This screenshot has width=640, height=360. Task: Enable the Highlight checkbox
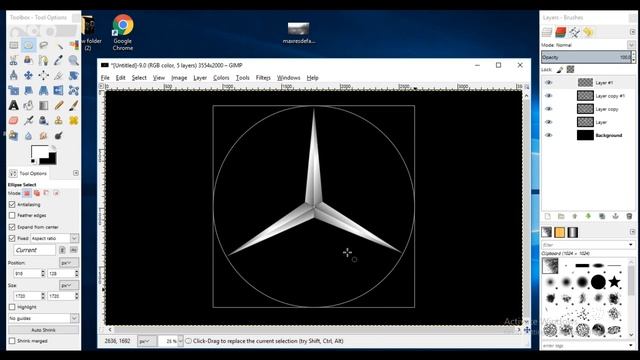click(x=12, y=307)
